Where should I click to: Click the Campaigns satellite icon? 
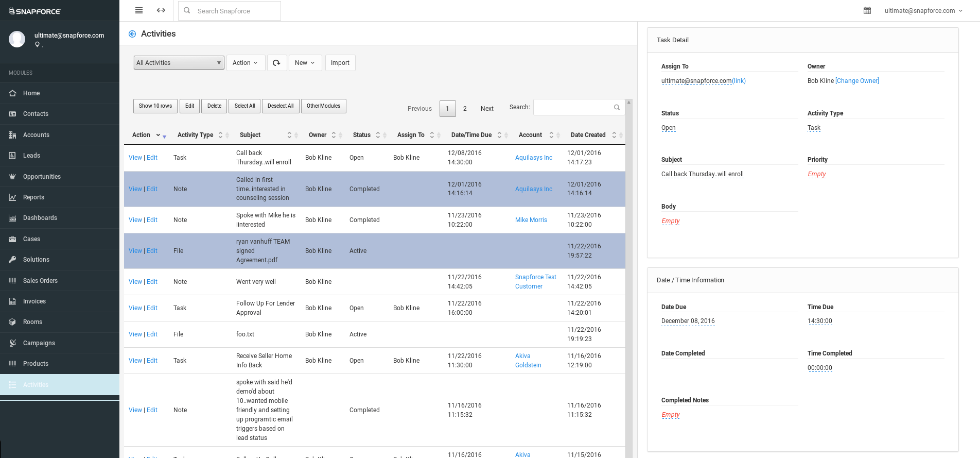[x=12, y=343]
